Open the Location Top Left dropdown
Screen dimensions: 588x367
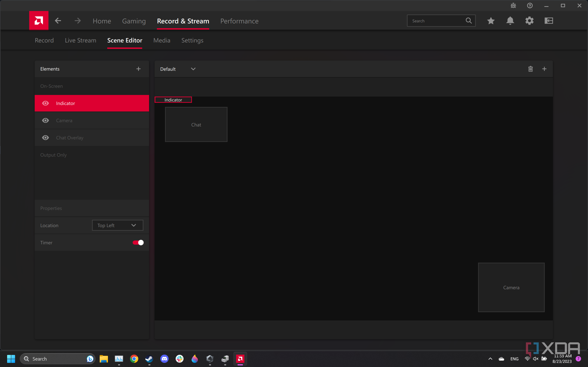coord(117,225)
